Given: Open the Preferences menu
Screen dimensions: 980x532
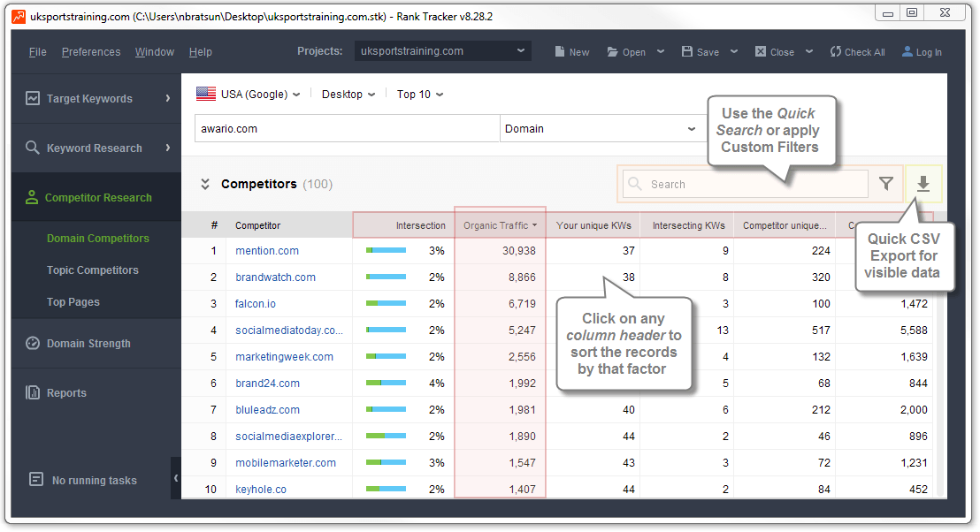Looking at the screenshot, I should pos(91,52).
